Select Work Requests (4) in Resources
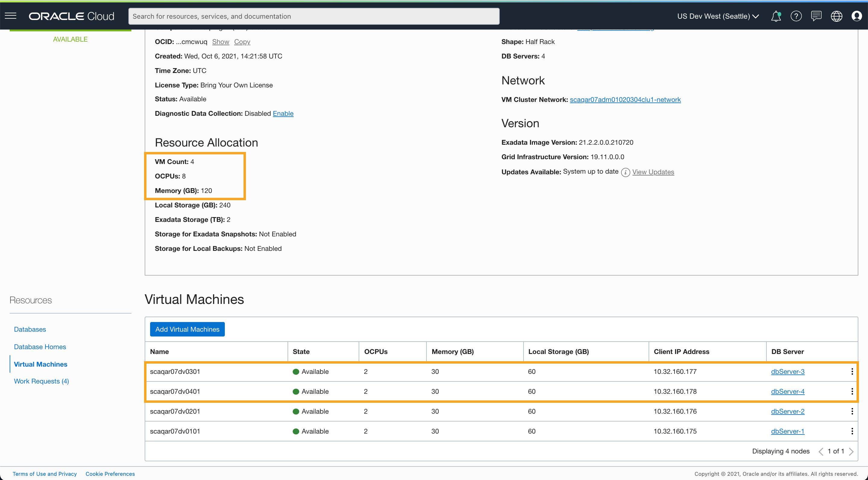Image resolution: width=868 pixels, height=480 pixels. [x=42, y=381]
